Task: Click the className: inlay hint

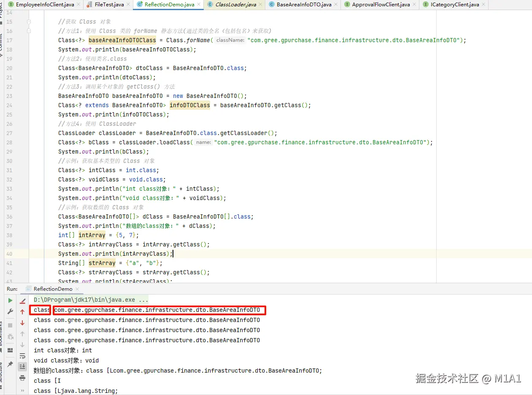Action: (x=230, y=41)
